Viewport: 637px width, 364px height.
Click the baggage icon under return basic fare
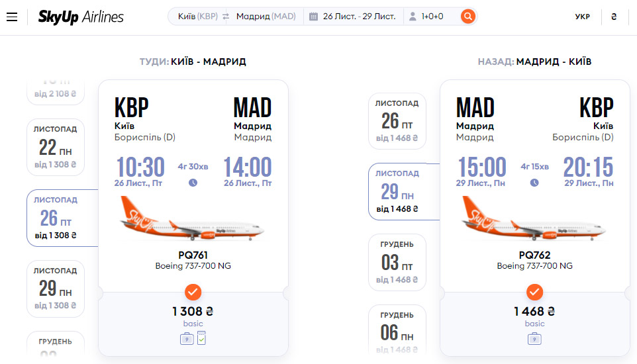[534, 338]
